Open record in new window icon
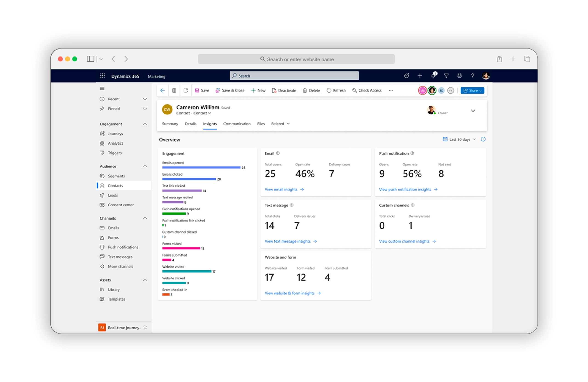 [x=186, y=91]
